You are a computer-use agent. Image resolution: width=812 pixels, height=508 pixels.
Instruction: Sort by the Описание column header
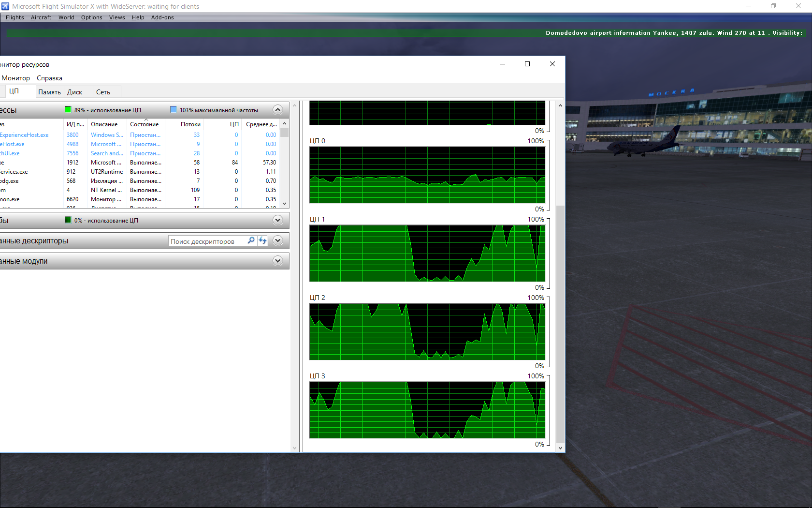pyautogui.click(x=104, y=124)
